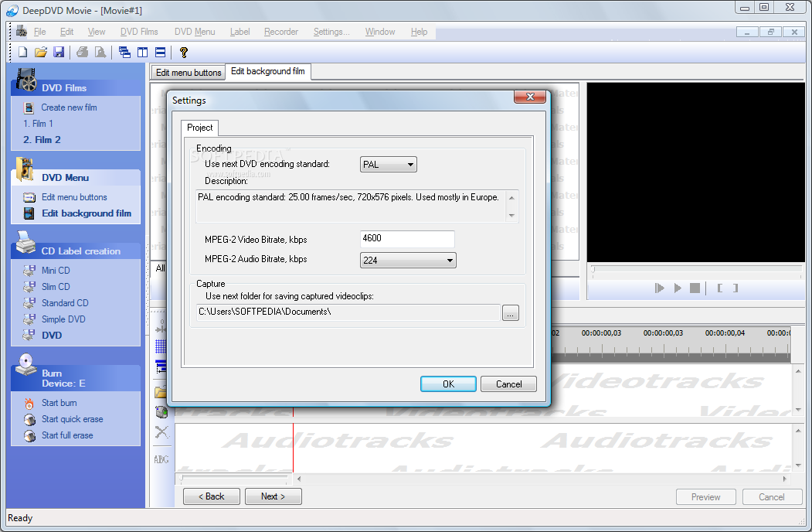Switch to the Edit menu buttons tab
The height and width of the screenshot is (532, 812).
[189, 73]
